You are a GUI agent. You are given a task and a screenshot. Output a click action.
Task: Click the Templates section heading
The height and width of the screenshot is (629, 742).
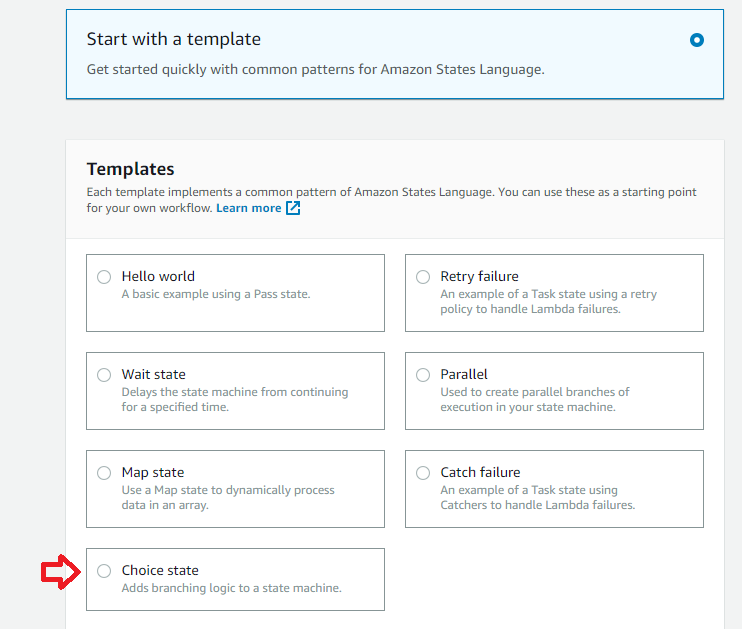(x=131, y=169)
